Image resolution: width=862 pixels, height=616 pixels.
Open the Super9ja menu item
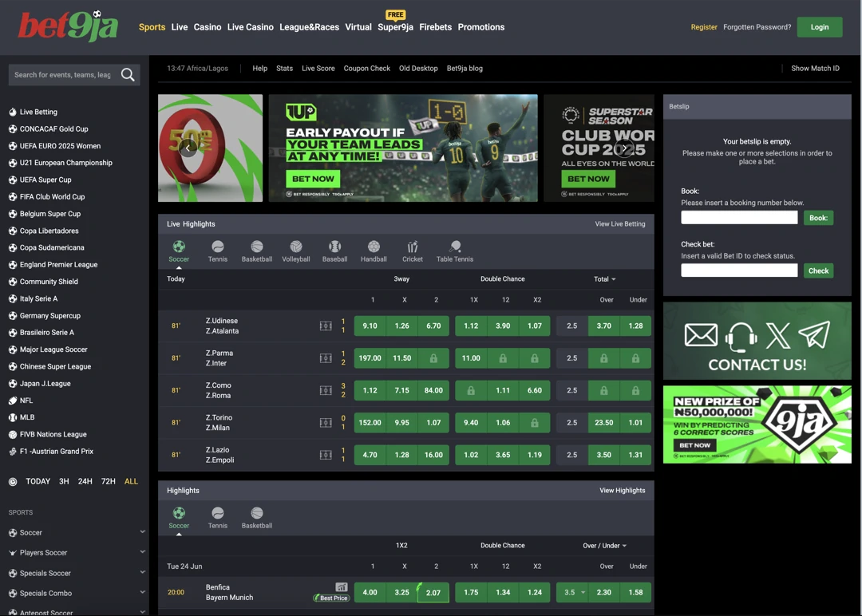395,27
